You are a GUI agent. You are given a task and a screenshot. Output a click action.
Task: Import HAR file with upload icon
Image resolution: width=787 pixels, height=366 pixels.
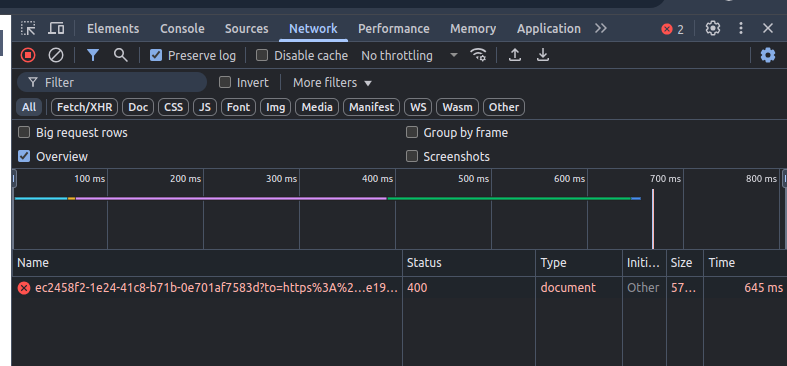(x=514, y=55)
